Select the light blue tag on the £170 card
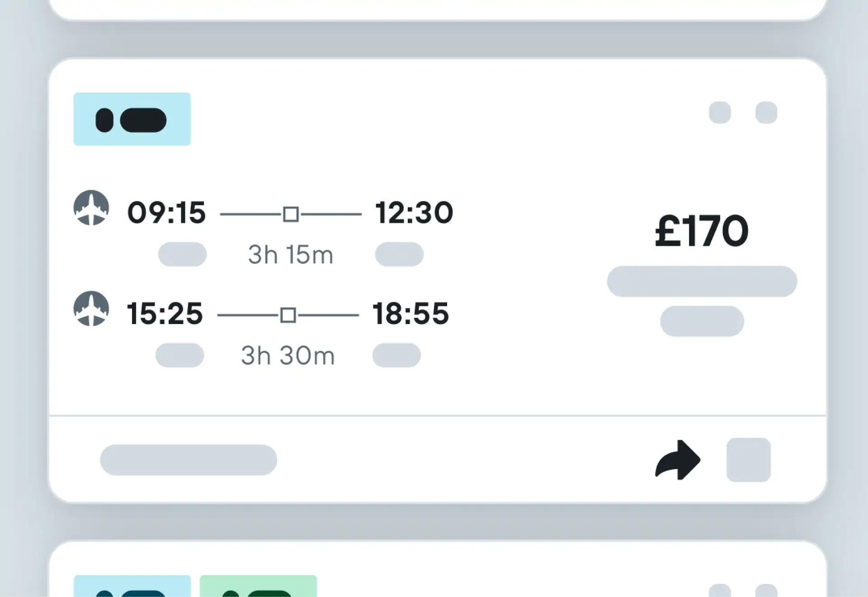Image resolution: width=868 pixels, height=597 pixels. pos(132,119)
